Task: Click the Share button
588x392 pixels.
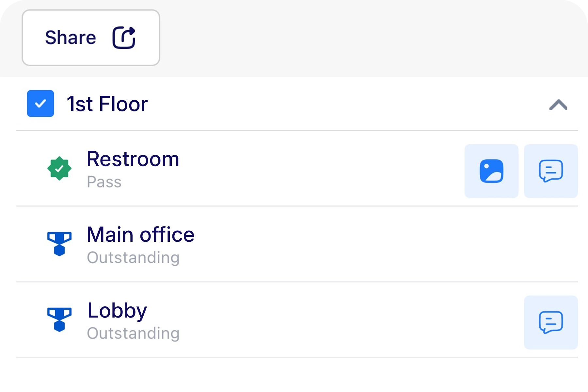Action: pyautogui.click(x=91, y=38)
